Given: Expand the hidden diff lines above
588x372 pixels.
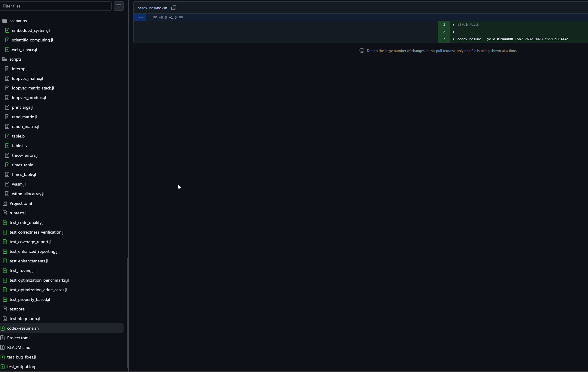Looking at the screenshot, I should click(x=140, y=17).
